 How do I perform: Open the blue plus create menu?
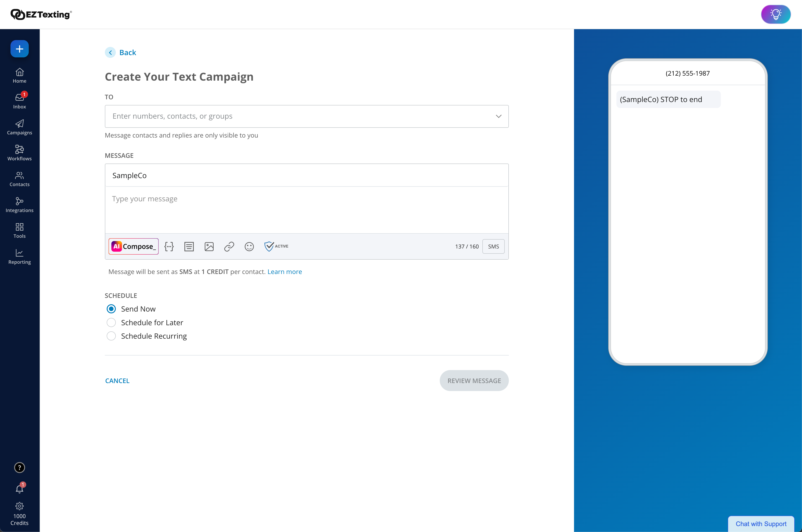(19, 49)
